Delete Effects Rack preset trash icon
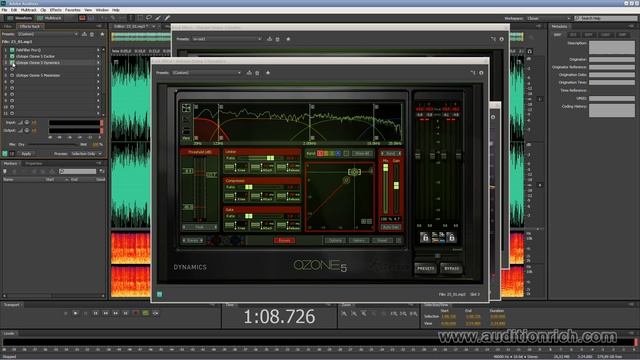 pos(92,34)
